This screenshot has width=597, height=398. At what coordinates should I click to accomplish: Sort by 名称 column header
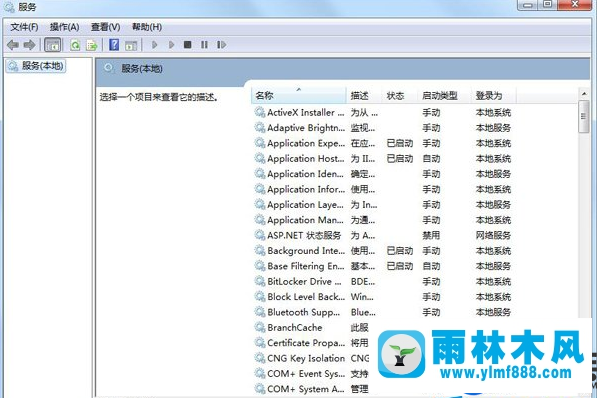(298, 95)
